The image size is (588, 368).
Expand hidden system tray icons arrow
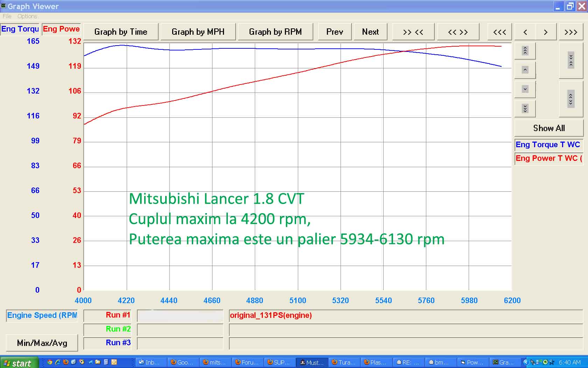click(526, 362)
